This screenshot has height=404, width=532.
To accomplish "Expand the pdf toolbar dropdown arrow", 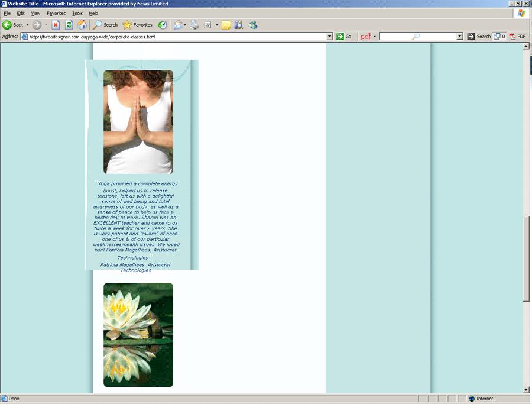I will click(375, 37).
